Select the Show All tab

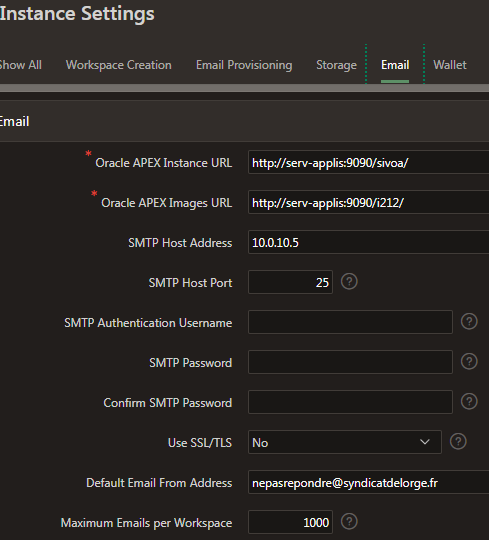pyautogui.click(x=21, y=65)
